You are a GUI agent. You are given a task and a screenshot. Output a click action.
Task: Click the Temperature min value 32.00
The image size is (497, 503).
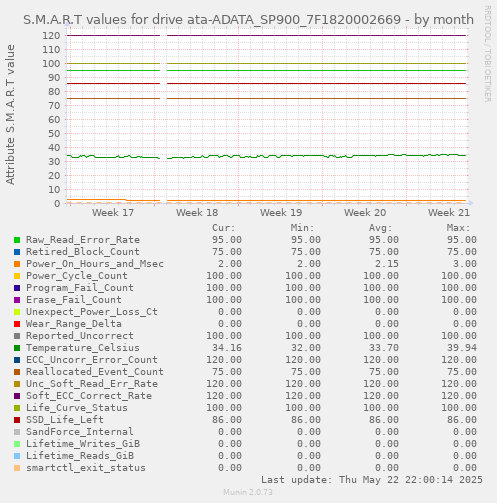tap(306, 348)
